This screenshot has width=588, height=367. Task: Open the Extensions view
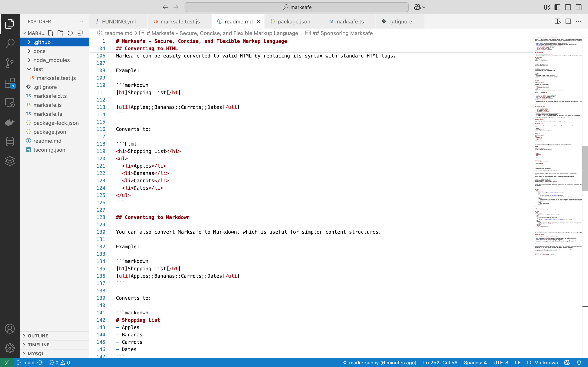point(10,83)
